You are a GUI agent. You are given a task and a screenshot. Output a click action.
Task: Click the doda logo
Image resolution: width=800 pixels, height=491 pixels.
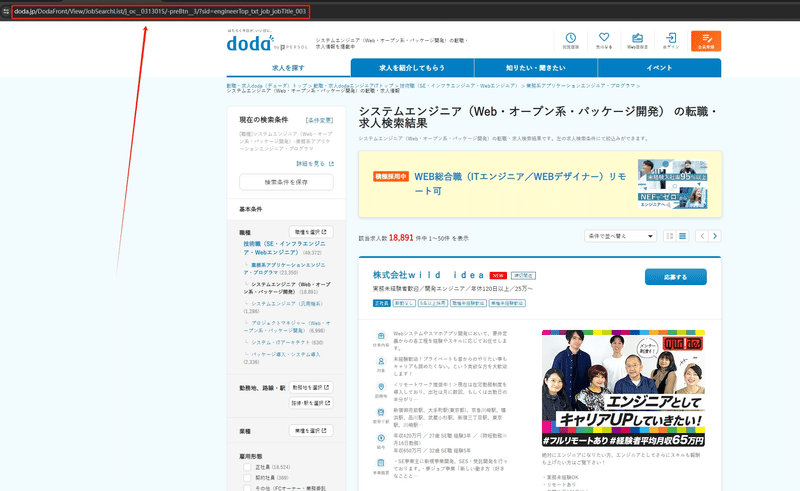pyautogui.click(x=250, y=43)
